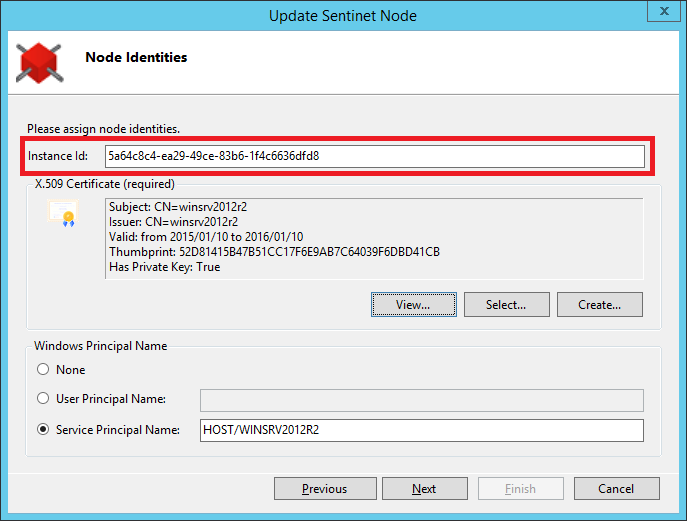Click Select... to choose a certificate
This screenshot has height=521, width=687.
point(506,305)
